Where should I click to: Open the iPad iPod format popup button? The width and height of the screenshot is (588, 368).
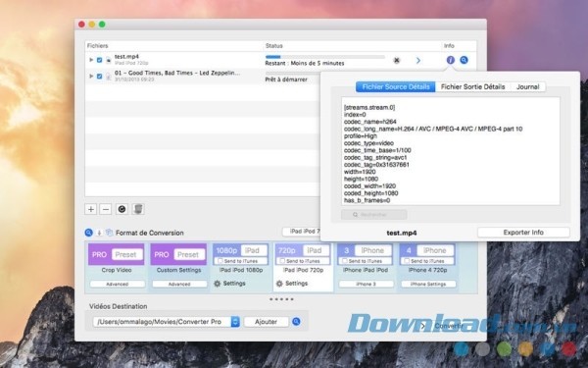(x=302, y=232)
